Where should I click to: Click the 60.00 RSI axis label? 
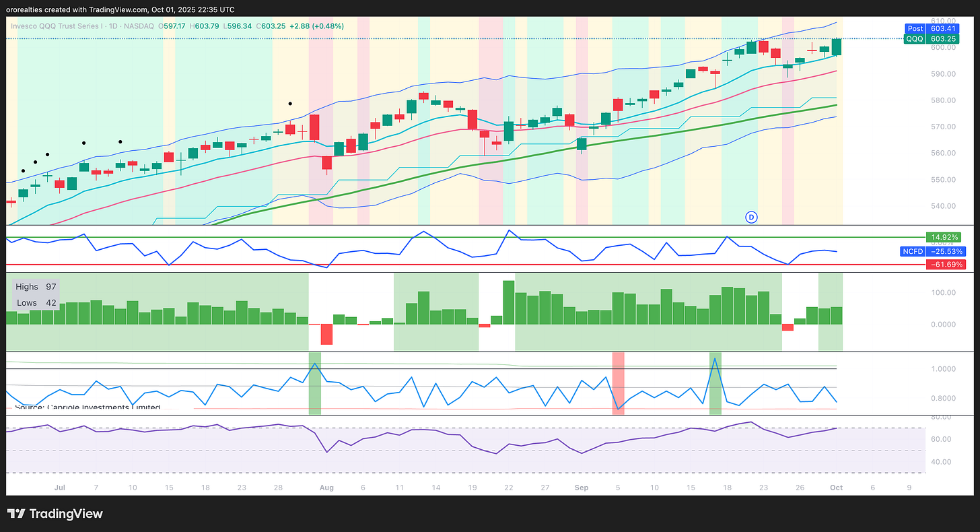(941, 439)
